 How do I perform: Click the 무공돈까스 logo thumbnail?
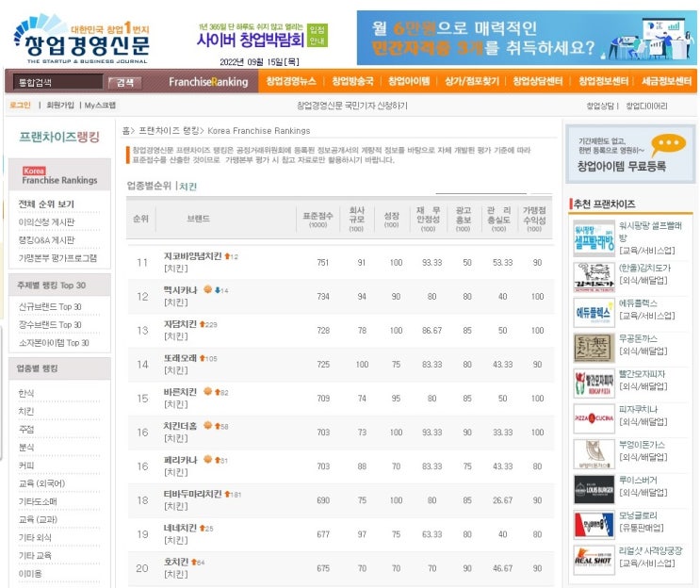[x=594, y=348]
